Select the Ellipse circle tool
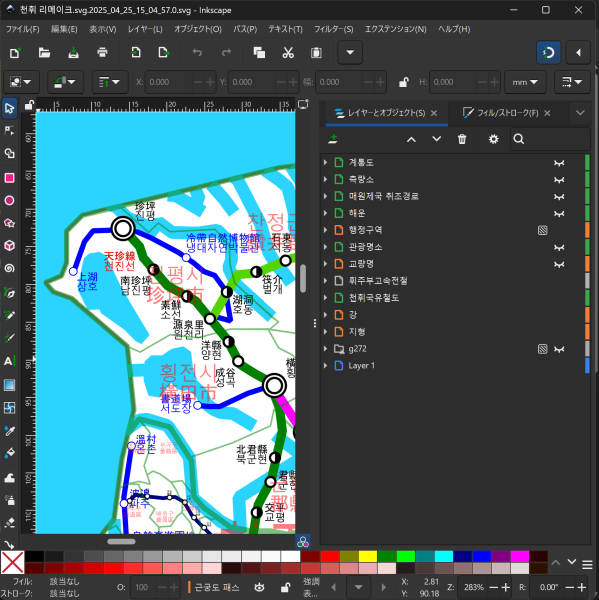This screenshot has width=599, height=600. pyautogui.click(x=9, y=201)
